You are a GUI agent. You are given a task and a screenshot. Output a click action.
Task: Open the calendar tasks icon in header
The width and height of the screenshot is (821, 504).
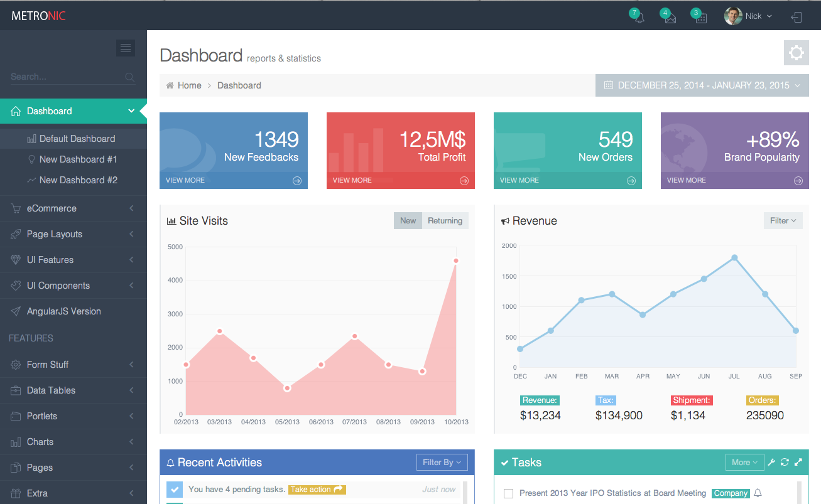tap(700, 17)
